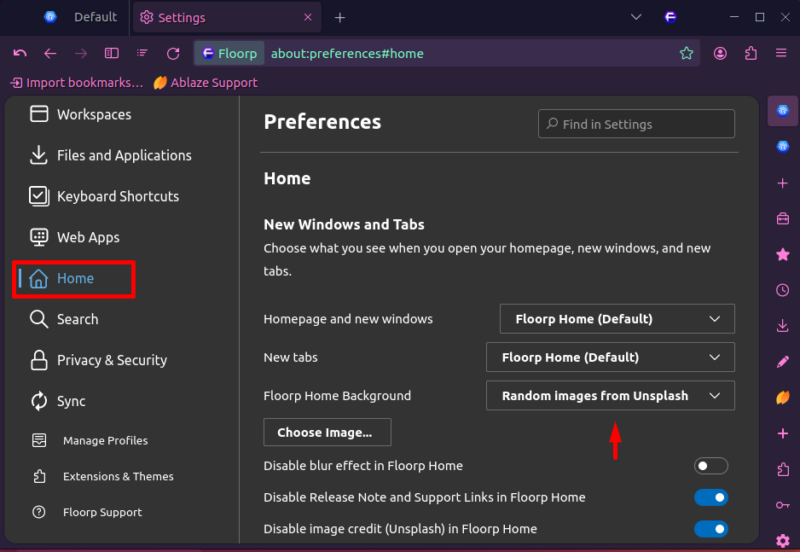
Task: Open the history clock sidebar panel
Action: [783, 290]
